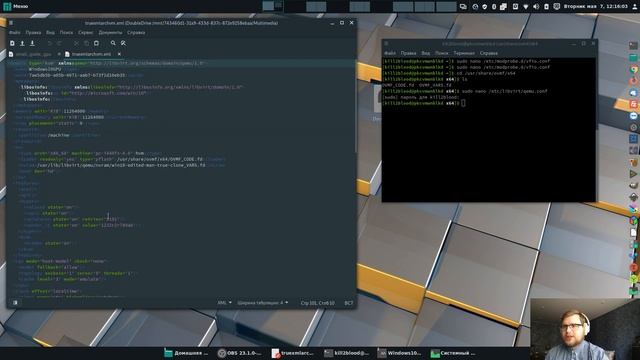Select the truexmlarchvm.xml editor tab

coord(91,54)
